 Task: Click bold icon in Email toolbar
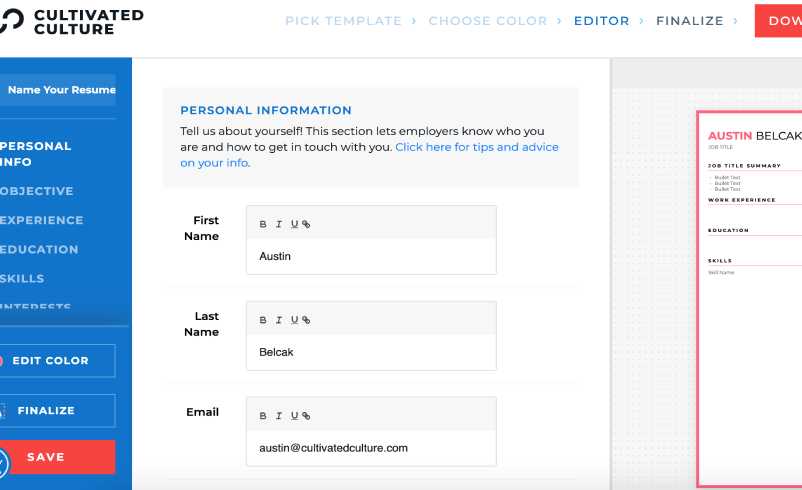[x=263, y=415]
